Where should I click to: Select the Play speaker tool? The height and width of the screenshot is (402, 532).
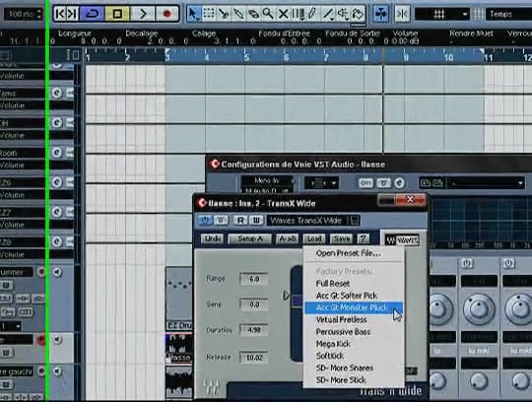pos(343,14)
